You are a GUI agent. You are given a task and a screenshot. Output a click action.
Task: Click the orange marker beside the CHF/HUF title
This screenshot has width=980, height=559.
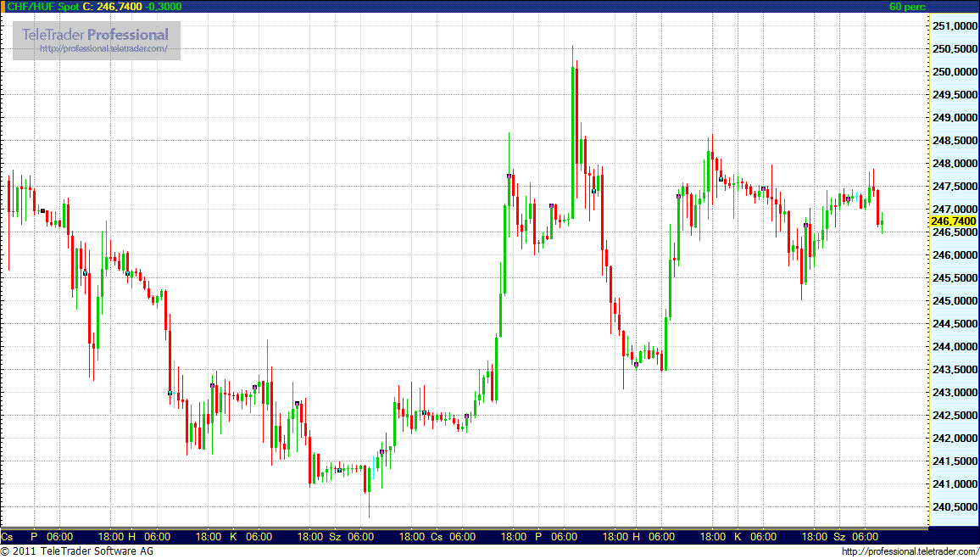click(3, 6)
